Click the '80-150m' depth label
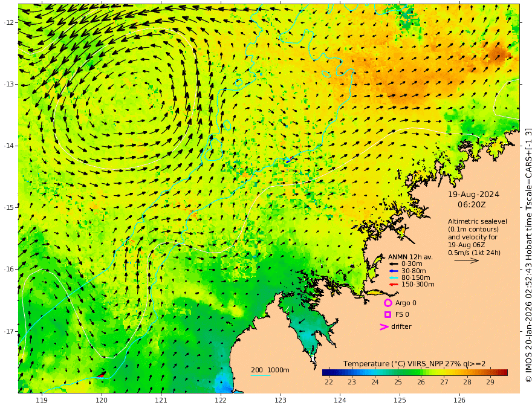This screenshot has width=532, height=411. 416,278
